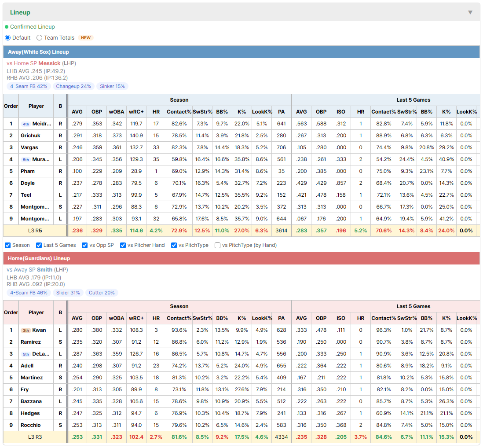The height and width of the screenshot is (448, 483).
Task: Sort Guardians table by Last 5 Games ISO
Action: 340,318
